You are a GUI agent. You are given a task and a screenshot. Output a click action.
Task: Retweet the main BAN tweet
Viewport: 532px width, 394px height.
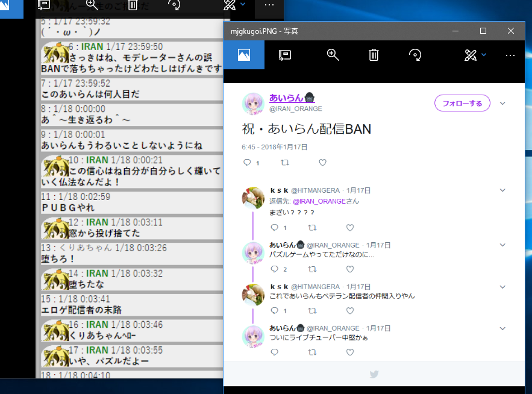pyautogui.click(x=285, y=163)
